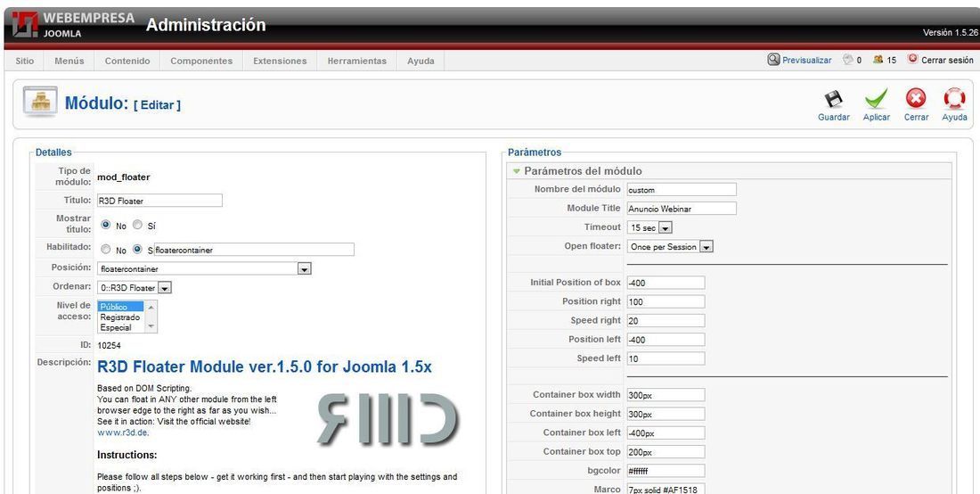
Task: Open the Contenido menu
Action: pyautogui.click(x=127, y=61)
